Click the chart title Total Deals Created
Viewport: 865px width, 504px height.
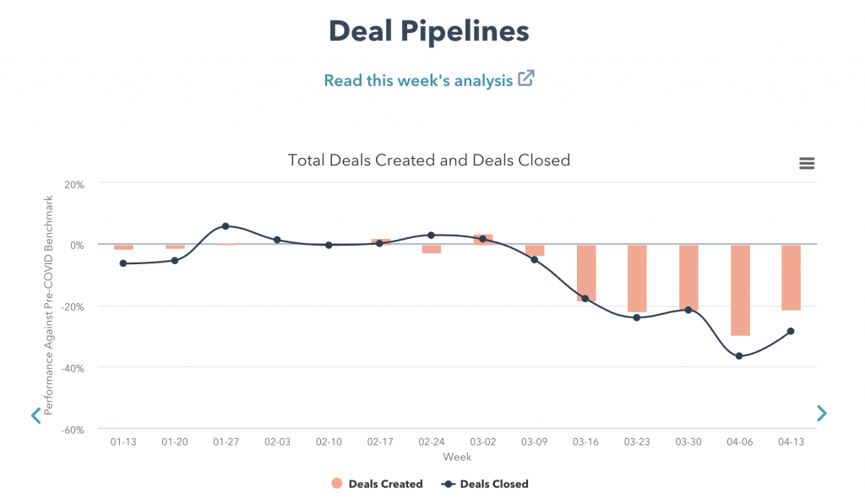click(428, 160)
